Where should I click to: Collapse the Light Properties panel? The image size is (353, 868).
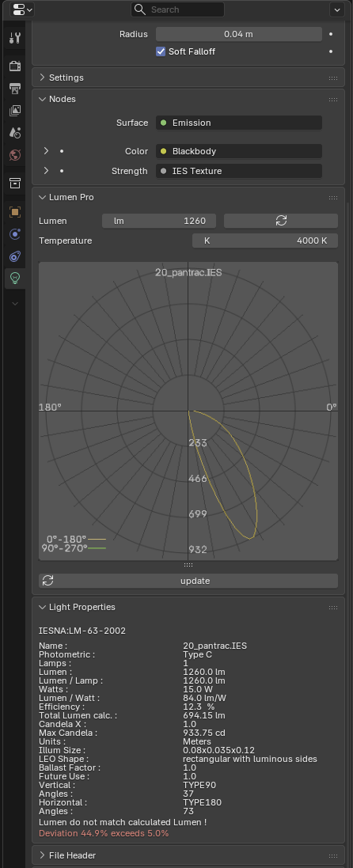pos(42,607)
